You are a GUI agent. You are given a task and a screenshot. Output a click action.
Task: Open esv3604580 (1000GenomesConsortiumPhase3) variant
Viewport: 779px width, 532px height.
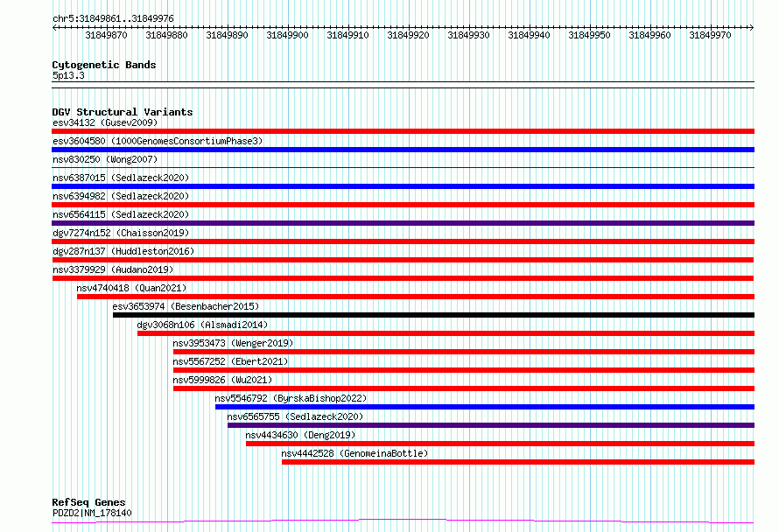158,141
